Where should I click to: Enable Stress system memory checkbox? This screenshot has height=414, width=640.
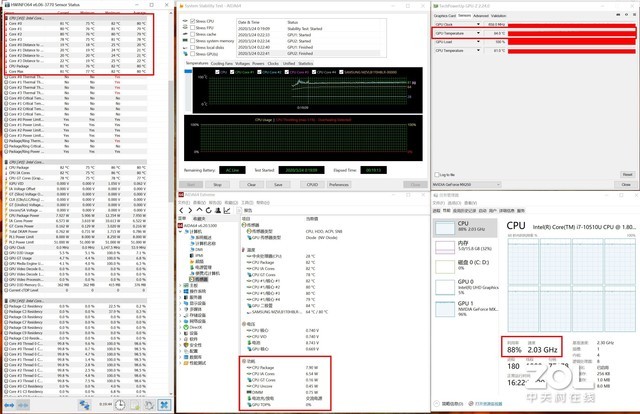[193, 41]
